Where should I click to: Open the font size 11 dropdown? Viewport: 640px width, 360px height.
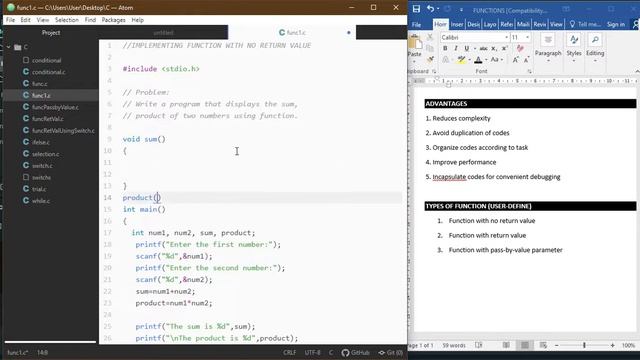[527, 38]
